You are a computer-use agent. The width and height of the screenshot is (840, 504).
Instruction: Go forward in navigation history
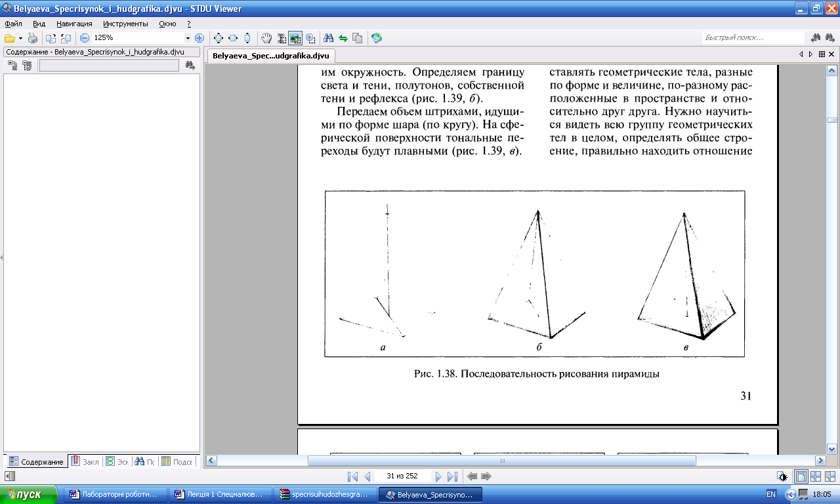click(486, 476)
